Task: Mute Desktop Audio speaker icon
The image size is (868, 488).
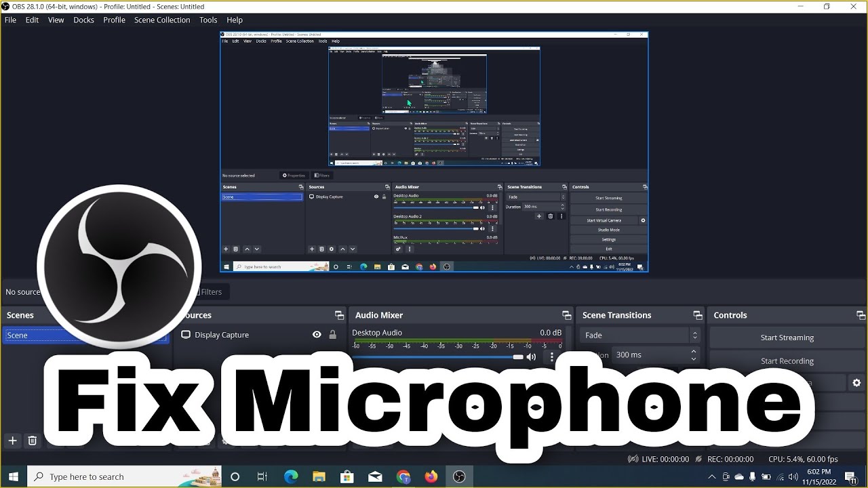Action: click(x=531, y=357)
